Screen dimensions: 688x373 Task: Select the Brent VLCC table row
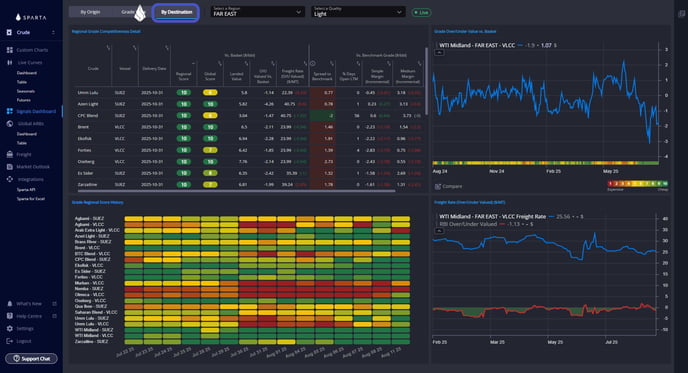pyautogui.click(x=248, y=127)
